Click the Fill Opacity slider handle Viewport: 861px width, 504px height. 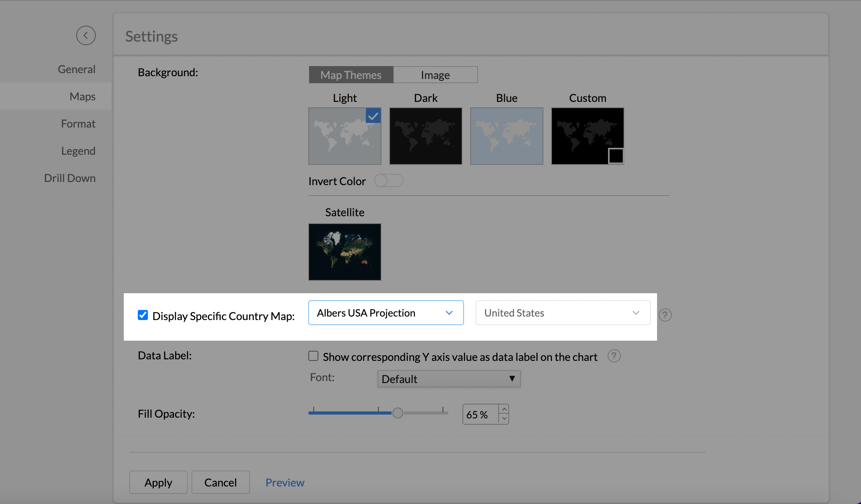tap(397, 413)
